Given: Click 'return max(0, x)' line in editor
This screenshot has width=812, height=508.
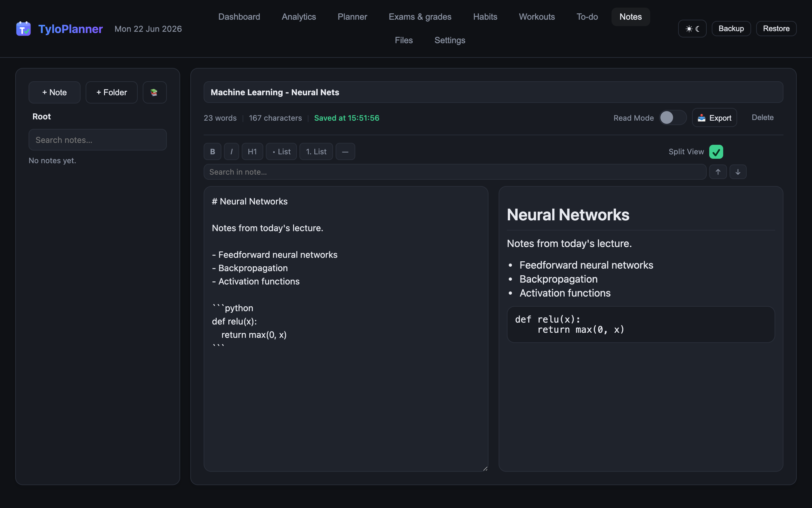Looking at the screenshot, I should (x=254, y=335).
